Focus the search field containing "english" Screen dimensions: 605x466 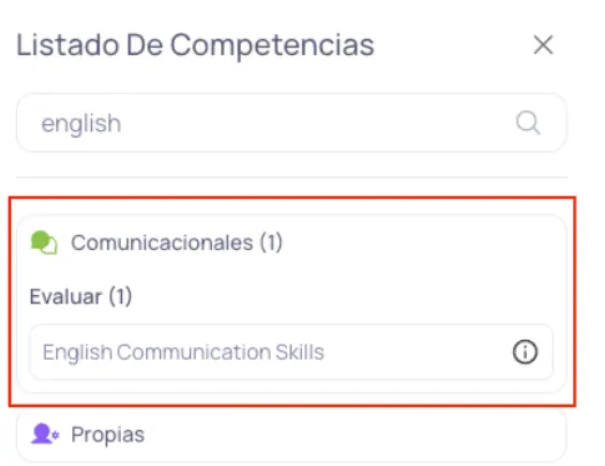(x=270, y=123)
